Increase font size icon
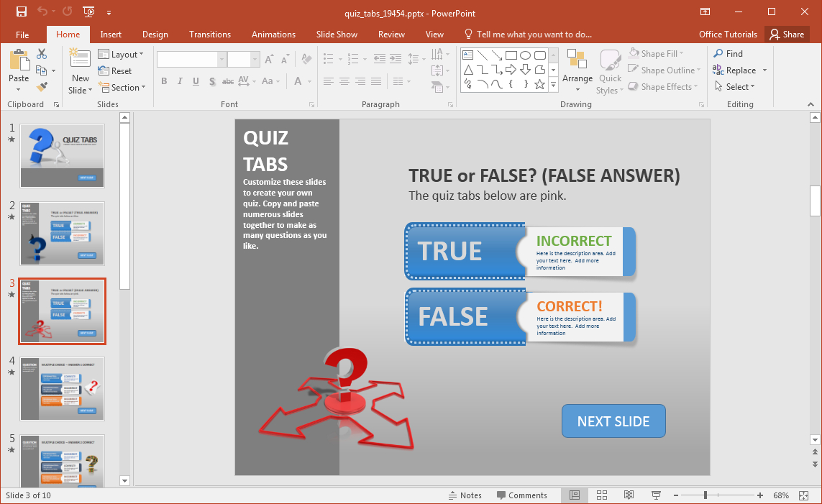 point(269,59)
